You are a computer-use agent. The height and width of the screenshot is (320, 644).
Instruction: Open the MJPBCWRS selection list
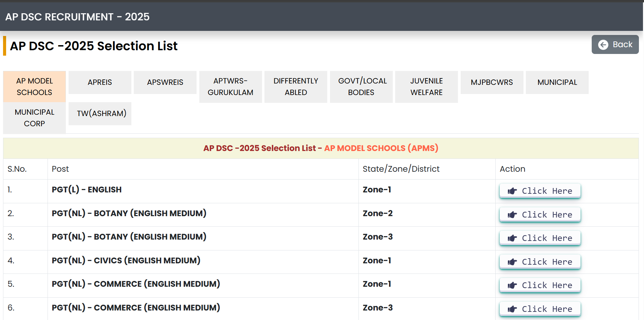[x=492, y=82]
